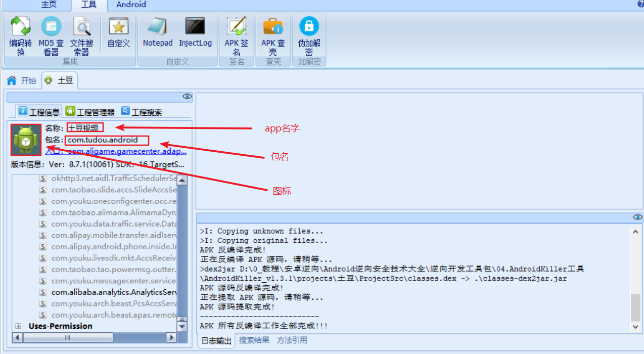The height and width of the screenshot is (354, 644).
Task: Click the down arrow of component list scrollbar
Action: coord(182,327)
